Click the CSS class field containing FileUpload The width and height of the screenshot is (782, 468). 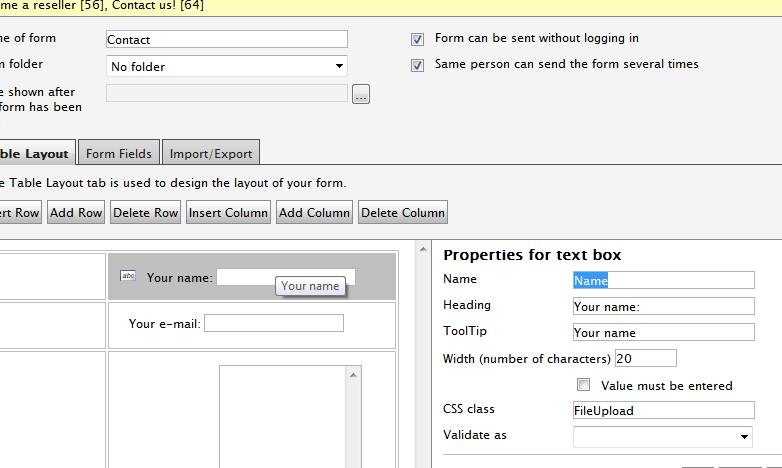coord(663,410)
